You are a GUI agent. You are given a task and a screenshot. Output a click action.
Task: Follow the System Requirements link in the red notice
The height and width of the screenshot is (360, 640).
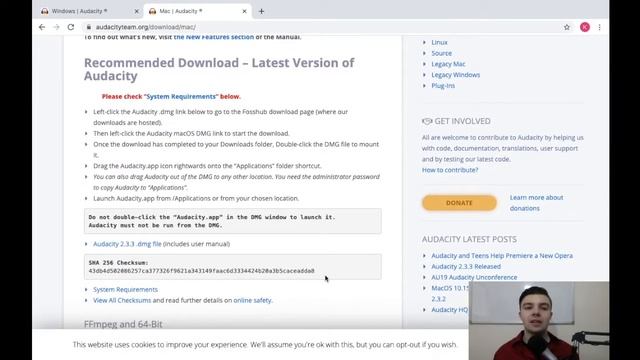coord(181,97)
